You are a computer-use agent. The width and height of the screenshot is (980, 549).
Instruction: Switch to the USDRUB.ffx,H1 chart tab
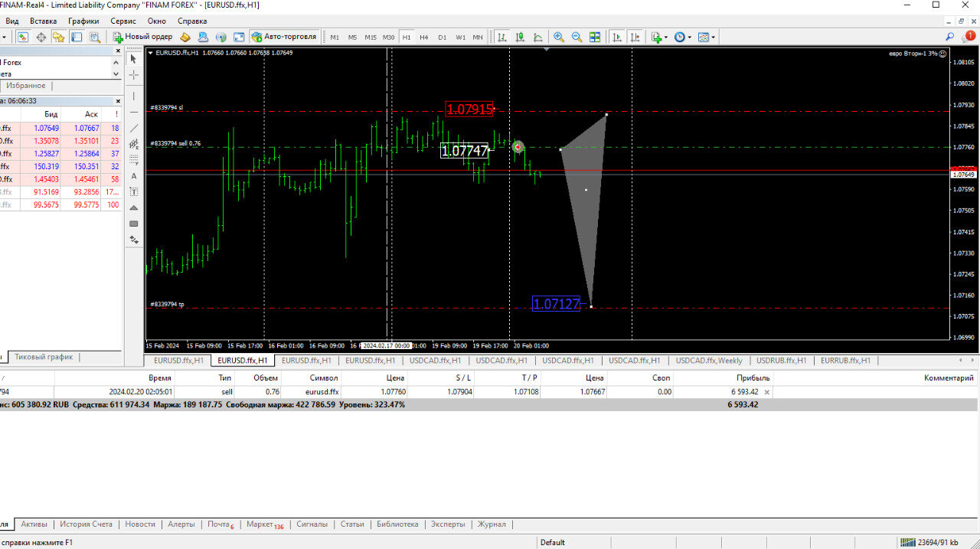point(782,360)
